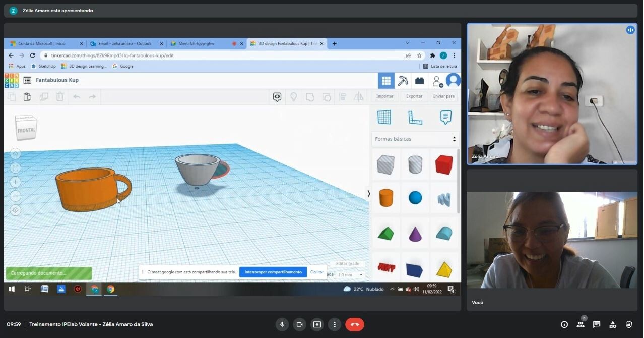The width and height of the screenshot is (644, 338).
Task: Invite a collaborator with the add-person icon
Action: (437, 81)
